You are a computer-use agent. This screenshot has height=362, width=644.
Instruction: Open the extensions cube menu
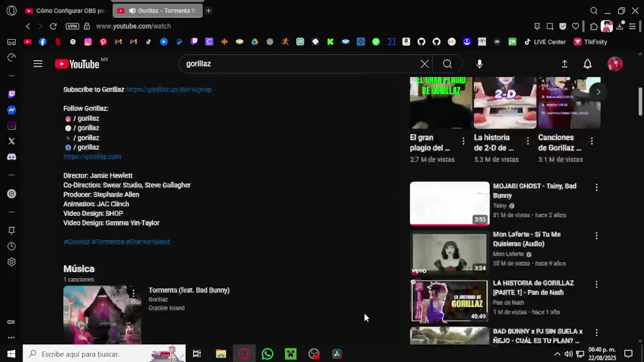(594, 26)
